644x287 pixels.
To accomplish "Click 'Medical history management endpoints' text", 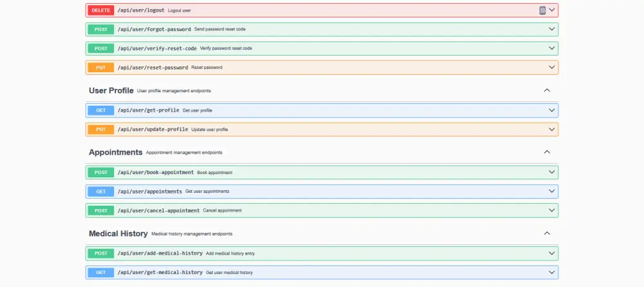I will (x=192, y=234).
